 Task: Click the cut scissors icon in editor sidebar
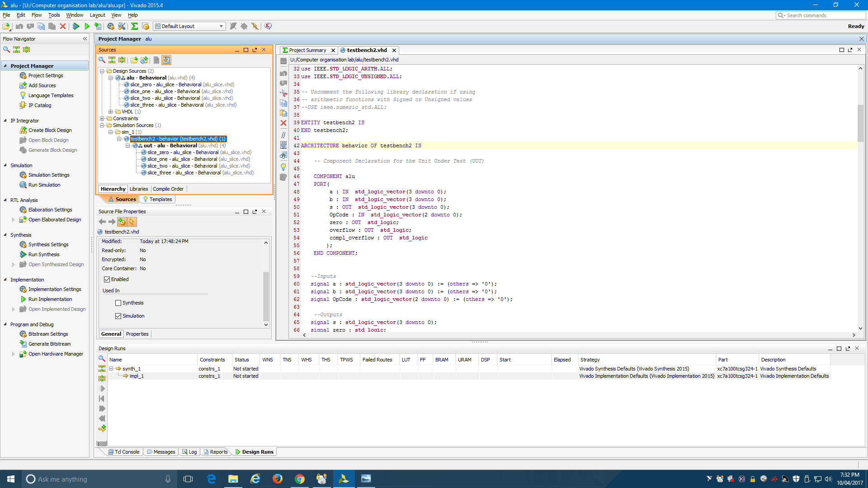pos(283,93)
